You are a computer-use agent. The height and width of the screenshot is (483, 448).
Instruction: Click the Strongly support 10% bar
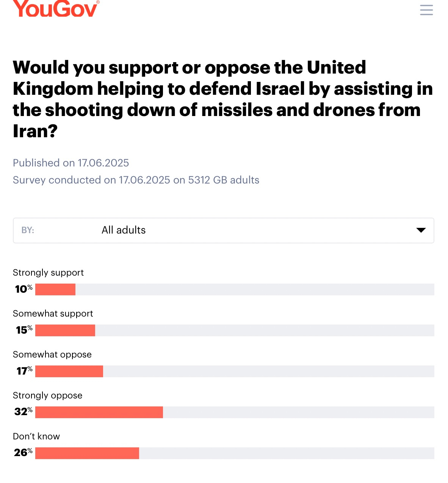(x=55, y=289)
